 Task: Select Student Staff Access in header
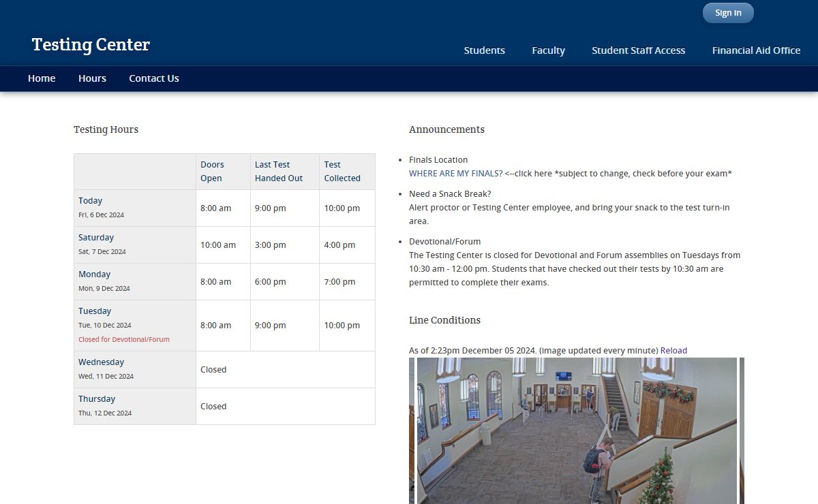click(638, 50)
